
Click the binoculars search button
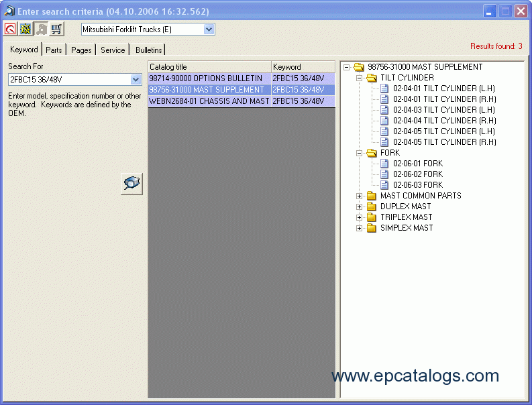click(131, 184)
